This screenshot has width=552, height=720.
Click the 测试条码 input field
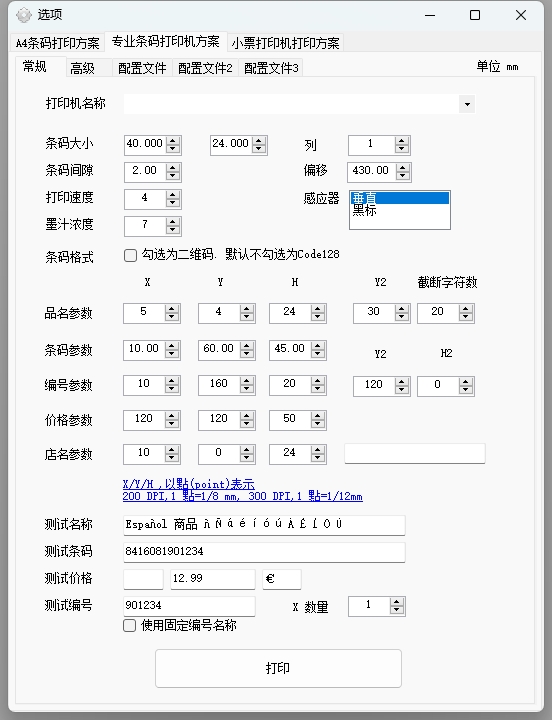point(264,551)
